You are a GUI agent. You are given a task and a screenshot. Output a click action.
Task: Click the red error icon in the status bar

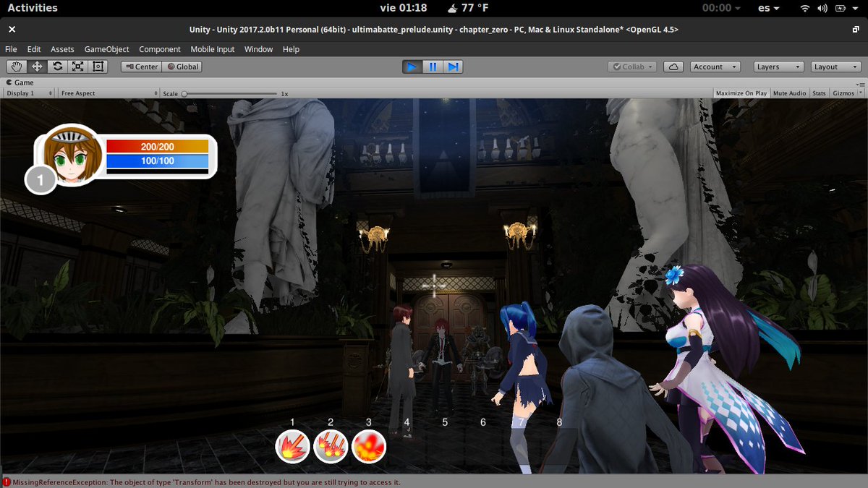7,482
